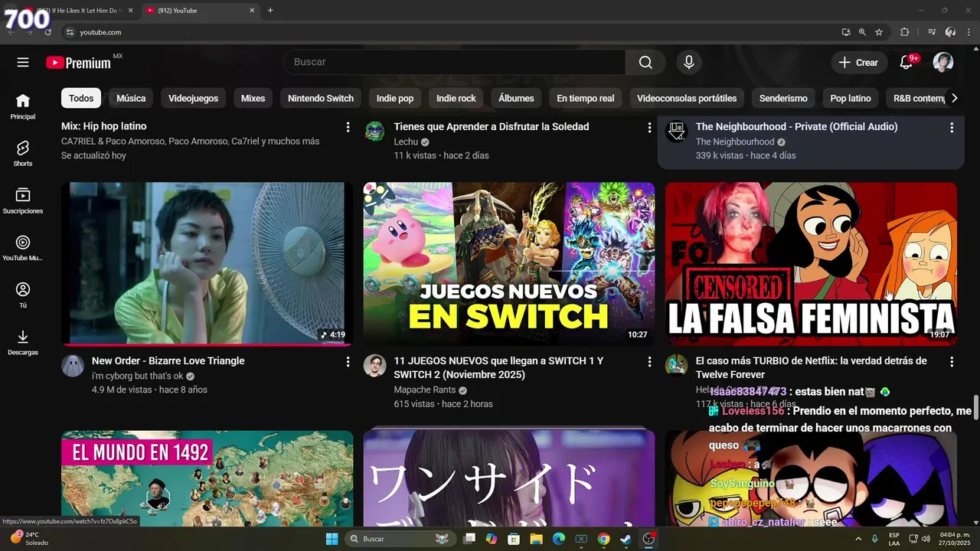The height and width of the screenshot is (551, 980).
Task: Open the notifications bell
Action: pyautogui.click(x=906, y=63)
